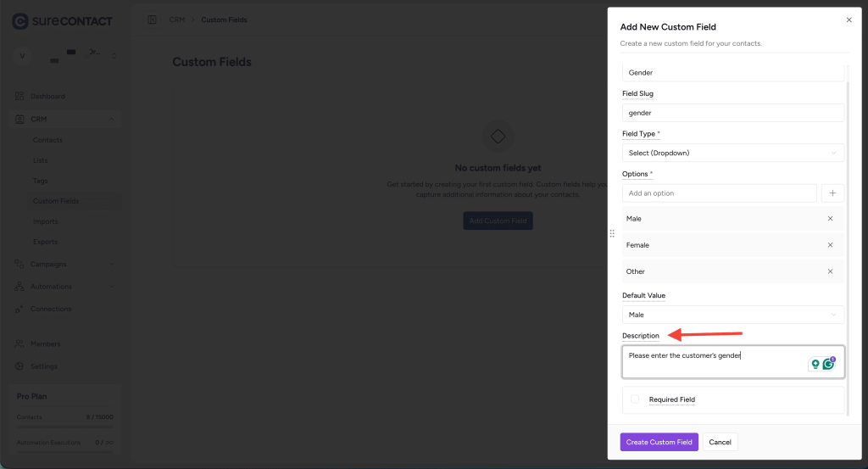Click the Add an option input
Image resolution: width=868 pixels, height=469 pixels.
[720, 193]
